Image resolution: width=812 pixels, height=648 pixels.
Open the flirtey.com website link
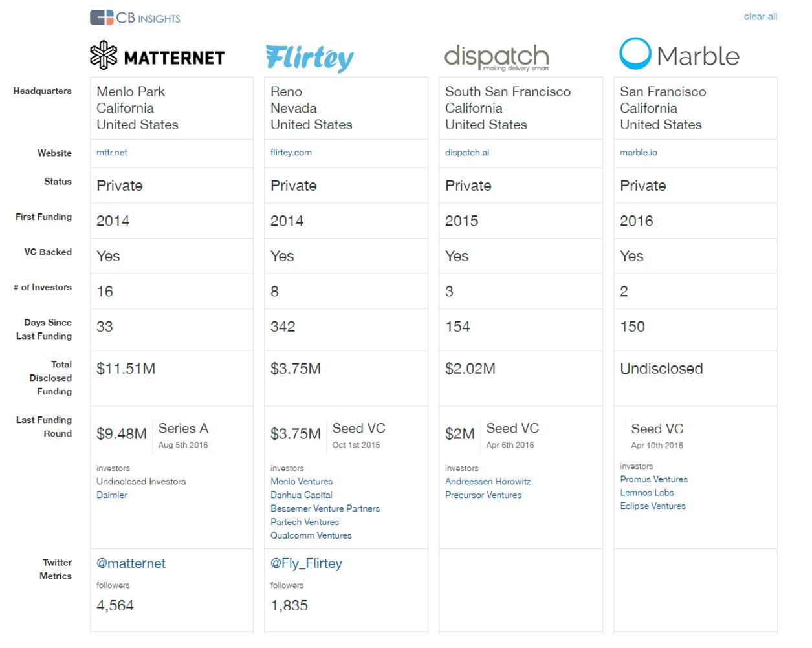coord(291,153)
